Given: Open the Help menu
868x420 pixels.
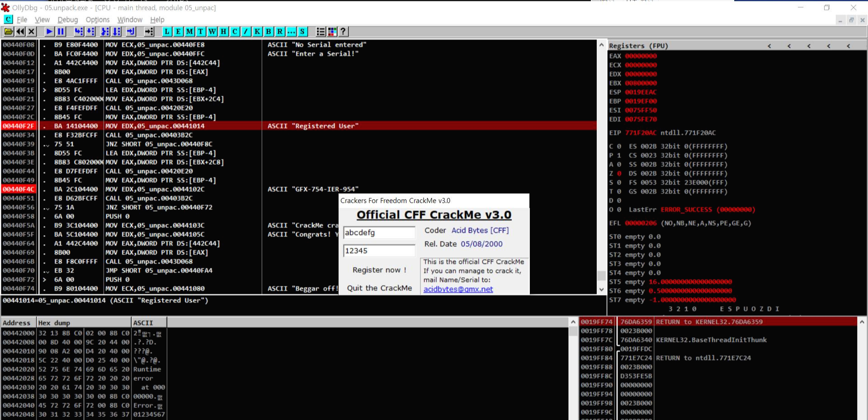Looking at the screenshot, I should pos(157,19).
